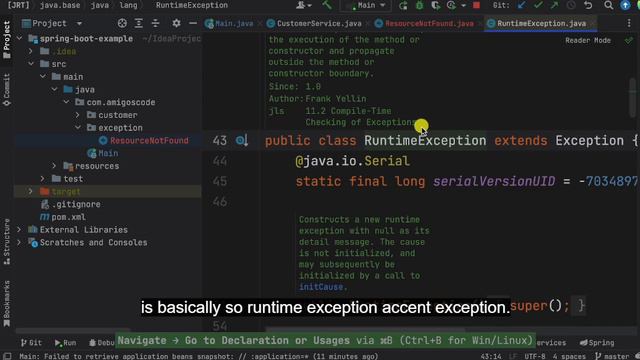The image size is (640, 360).
Task: Toggle Reader Mode in the editor
Action: [x=588, y=40]
